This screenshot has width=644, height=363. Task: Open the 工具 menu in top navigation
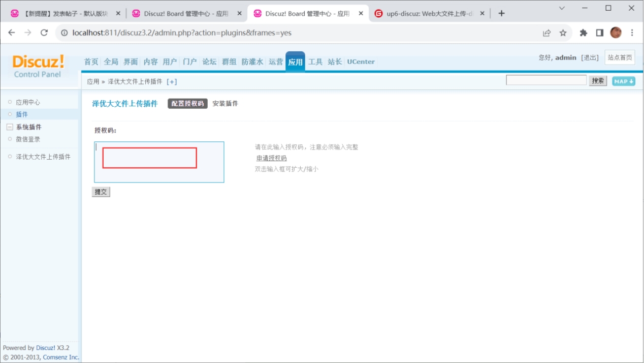[315, 62]
